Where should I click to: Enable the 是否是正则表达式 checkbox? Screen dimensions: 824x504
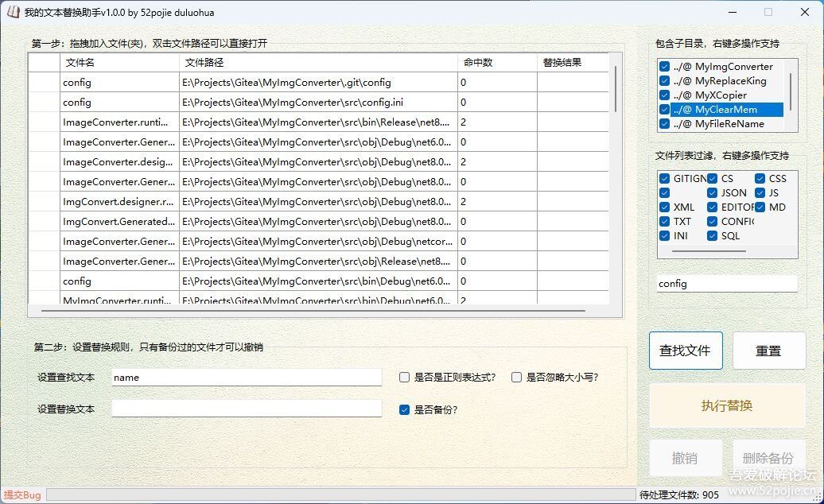[x=404, y=377]
